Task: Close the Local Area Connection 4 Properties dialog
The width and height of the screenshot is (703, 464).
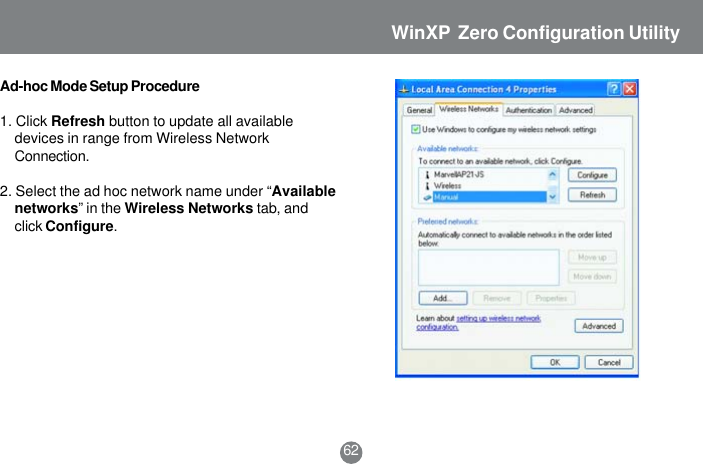Action: (629, 89)
